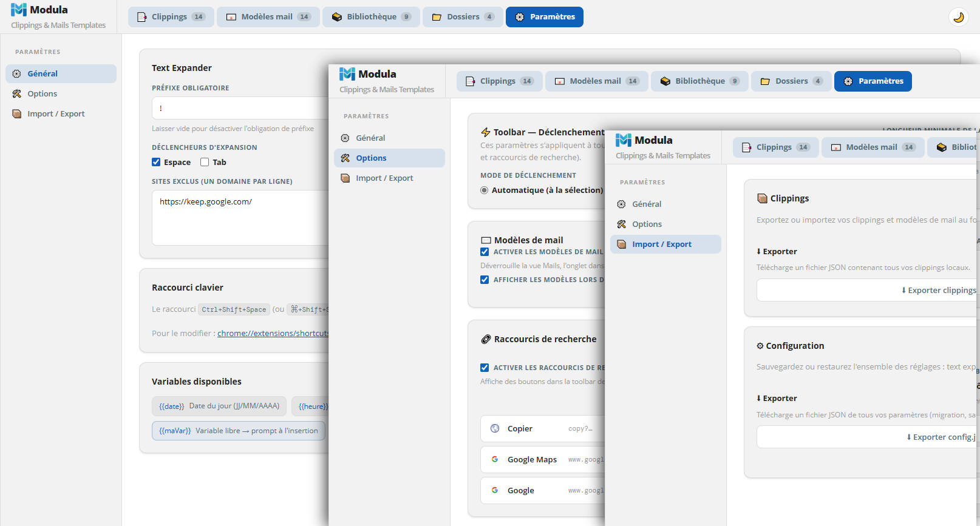Click gear icon beside Configuration heading
This screenshot has height=526, width=980.
[760, 346]
